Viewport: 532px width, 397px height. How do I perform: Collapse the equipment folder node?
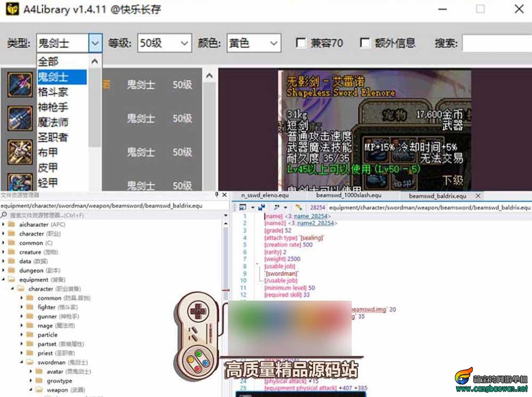pos(3,280)
